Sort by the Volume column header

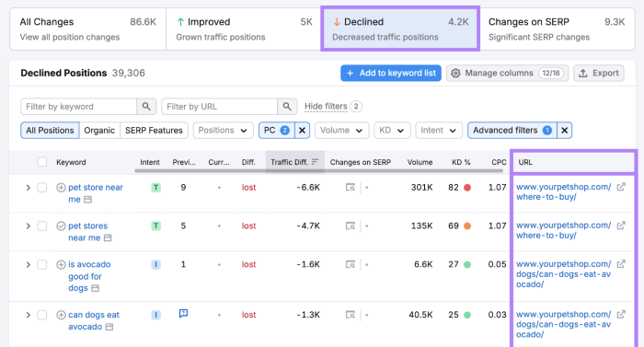click(420, 162)
